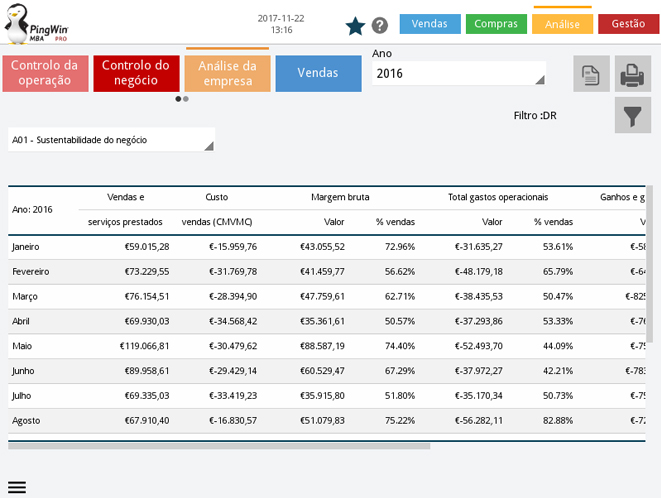Expand the Ano 2016 dropdown
Image resolution: width=661 pixels, height=498 pixels.
(459, 73)
